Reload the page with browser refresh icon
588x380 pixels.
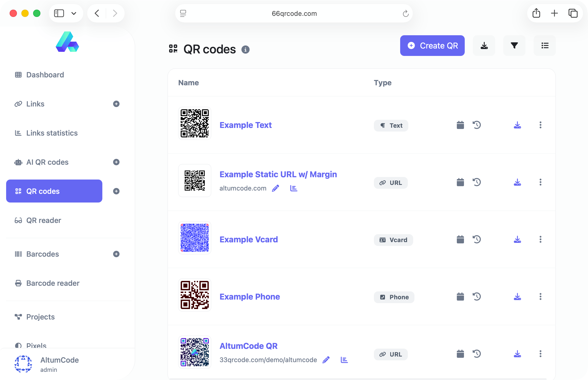tap(406, 14)
